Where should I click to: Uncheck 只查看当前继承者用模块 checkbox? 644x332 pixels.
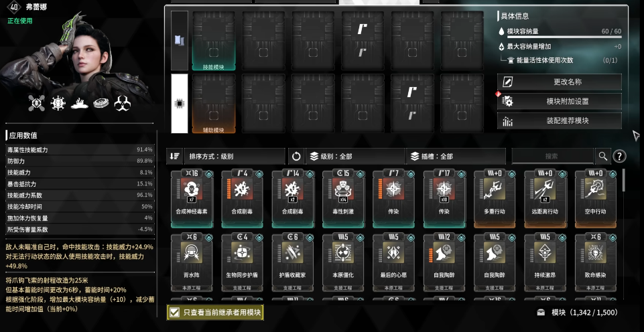pos(175,313)
